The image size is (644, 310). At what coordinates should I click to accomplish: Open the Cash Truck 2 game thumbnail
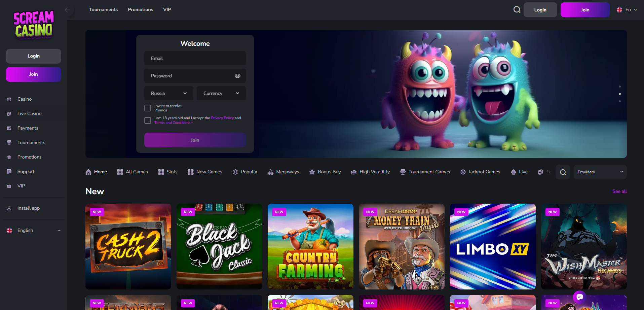click(x=128, y=246)
